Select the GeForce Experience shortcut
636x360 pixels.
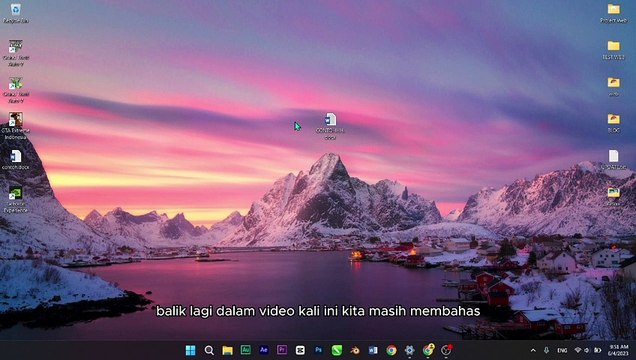click(x=15, y=199)
